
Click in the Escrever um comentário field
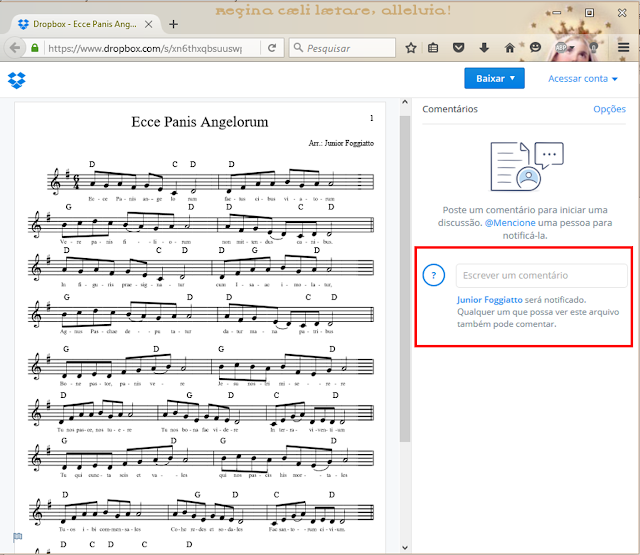542,275
